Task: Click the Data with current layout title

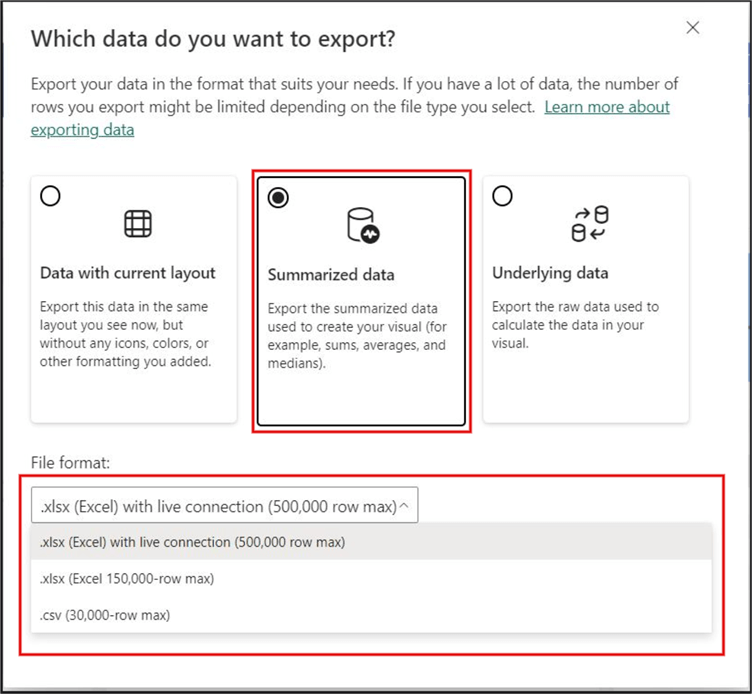Action: point(128,272)
